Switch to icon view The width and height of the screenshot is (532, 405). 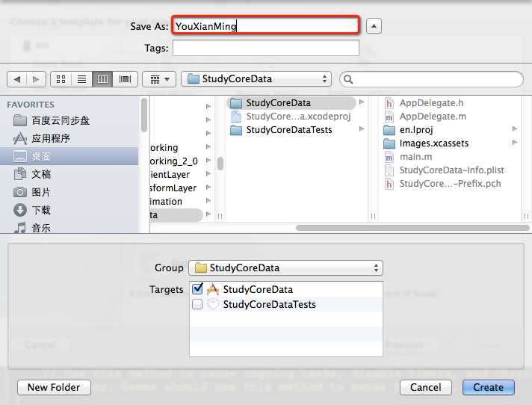click(61, 79)
